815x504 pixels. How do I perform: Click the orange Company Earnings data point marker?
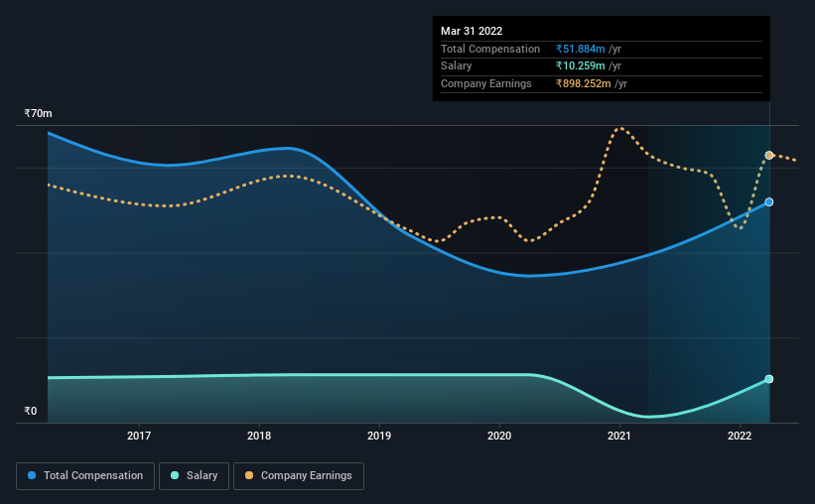pos(768,156)
